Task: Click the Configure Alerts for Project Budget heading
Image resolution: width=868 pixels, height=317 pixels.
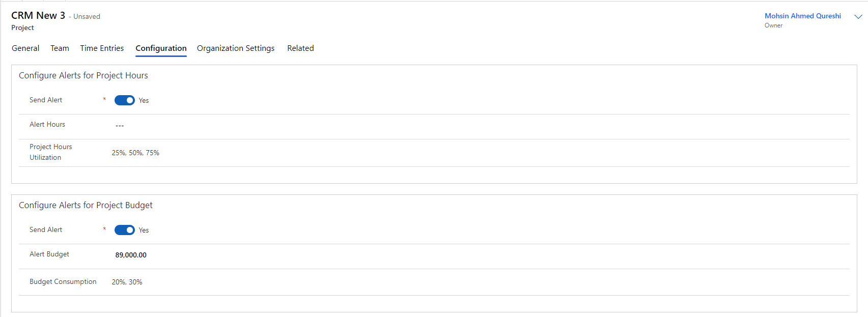Action: [86, 205]
